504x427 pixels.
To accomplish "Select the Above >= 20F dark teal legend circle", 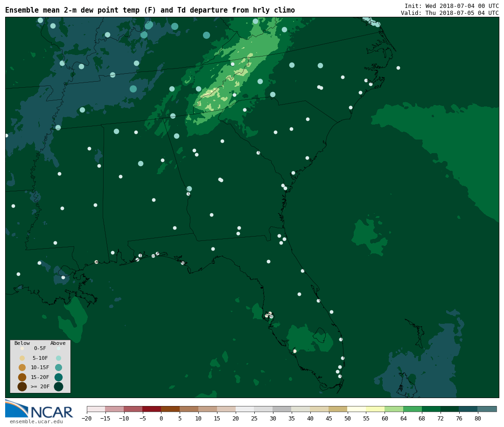I will point(58,386).
